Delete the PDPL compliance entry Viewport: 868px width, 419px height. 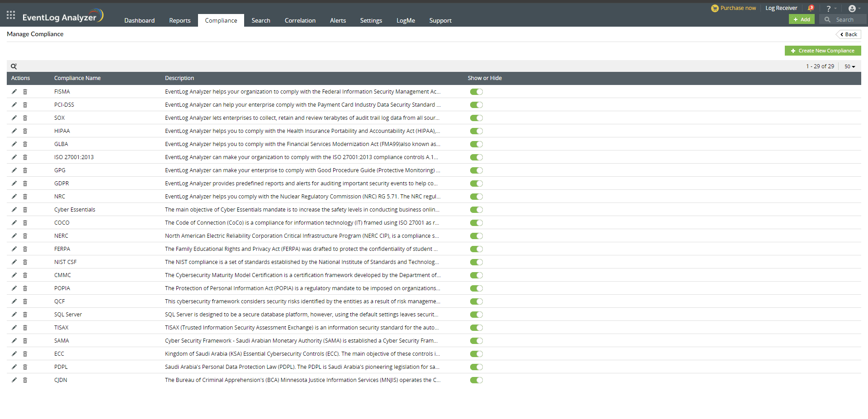pyautogui.click(x=25, y=367)
